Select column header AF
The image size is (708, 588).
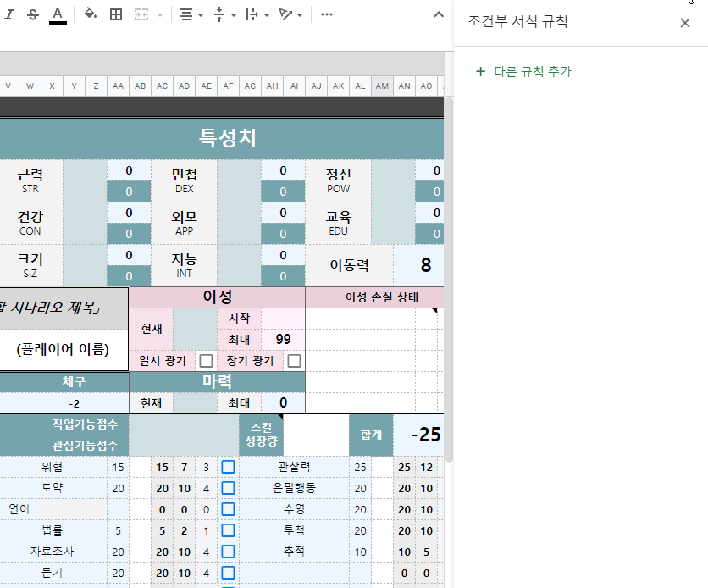click(x=228, y=86)
